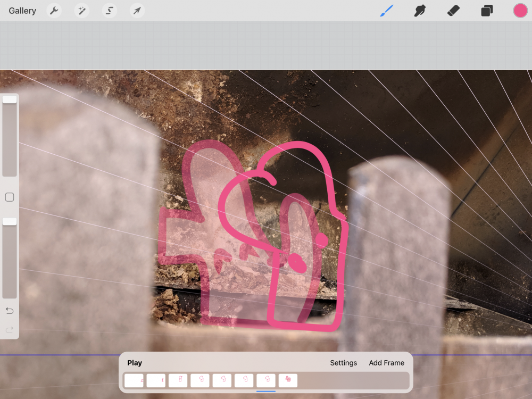Click the brush size slider
Viewport: 532px width, 399px height.
point(10,136)
